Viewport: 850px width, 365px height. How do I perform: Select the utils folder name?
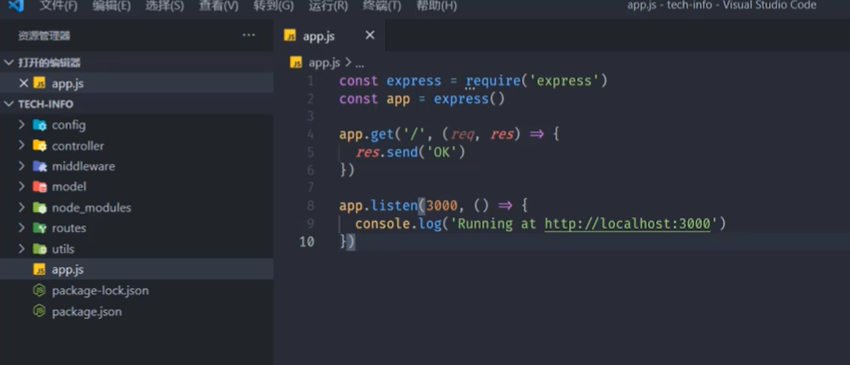[x=63, y=249]
